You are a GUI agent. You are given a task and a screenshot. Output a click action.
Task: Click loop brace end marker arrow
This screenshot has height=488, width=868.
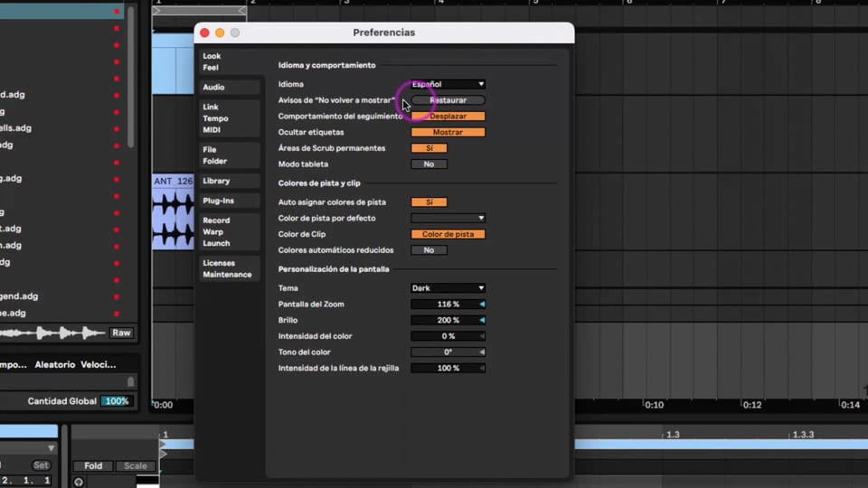(242, 11)
